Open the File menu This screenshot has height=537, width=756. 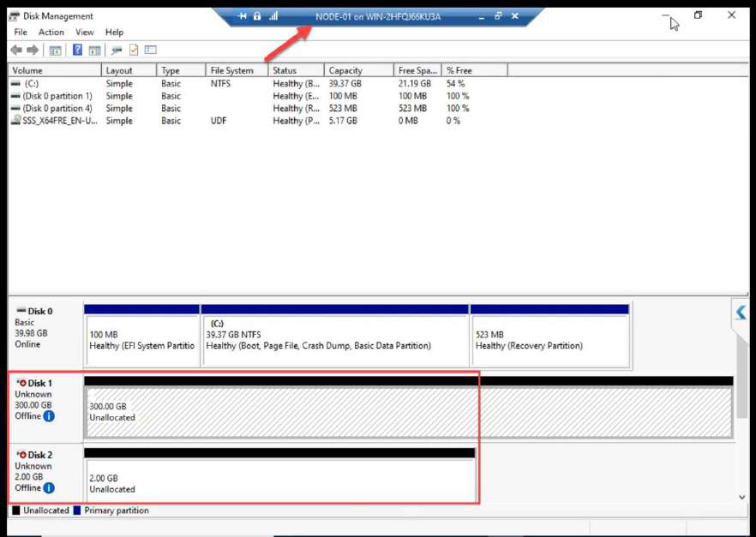pos(21,33)
